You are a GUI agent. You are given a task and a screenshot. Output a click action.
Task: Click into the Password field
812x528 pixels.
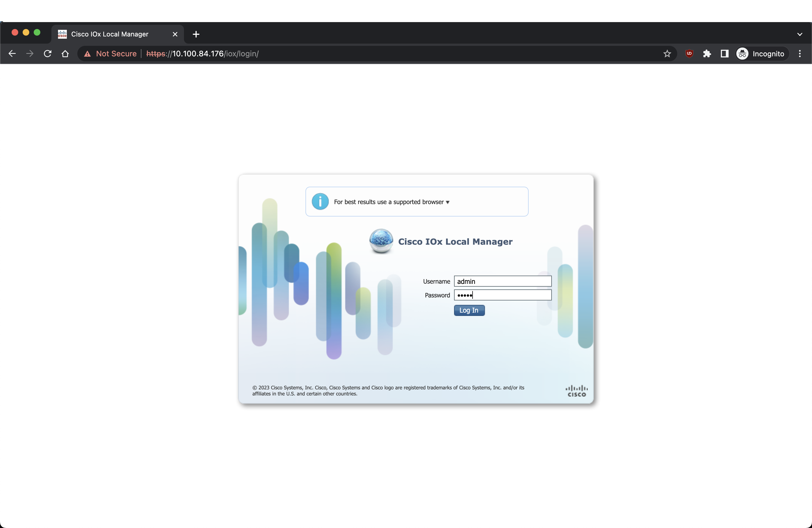coord(503,295)
